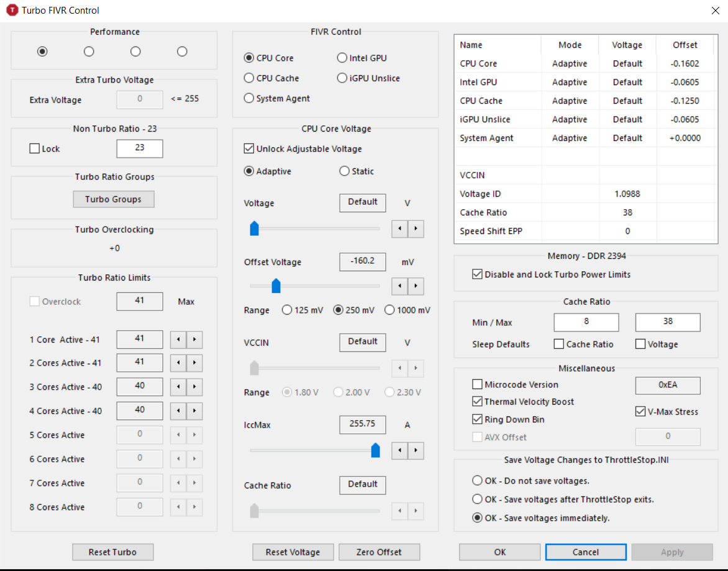This screenshot has width=728, height=571.
Task: Increase the 4 Cores Active ratio with right arrow
Action: pos(194,411)
